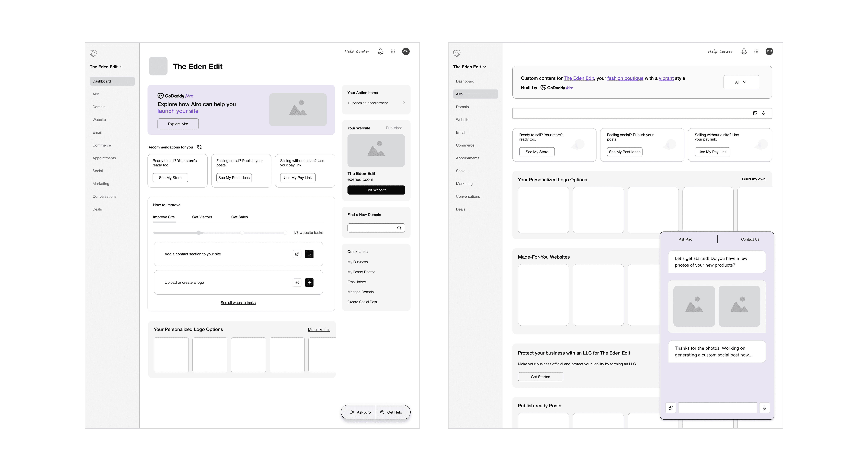Screen dimensions: 868x471
Task: Hide the Add a contact section task
Action: (297, 254)
